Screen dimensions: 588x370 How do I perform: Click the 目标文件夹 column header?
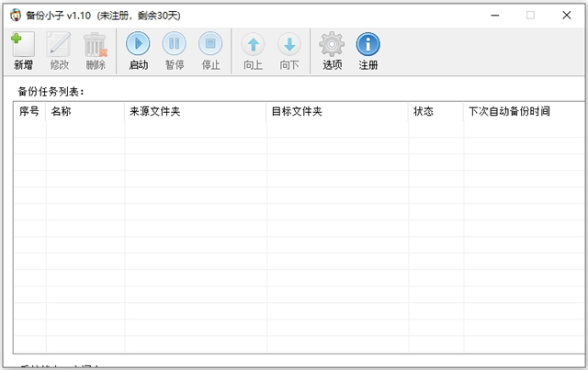click(x=337, y=111)
